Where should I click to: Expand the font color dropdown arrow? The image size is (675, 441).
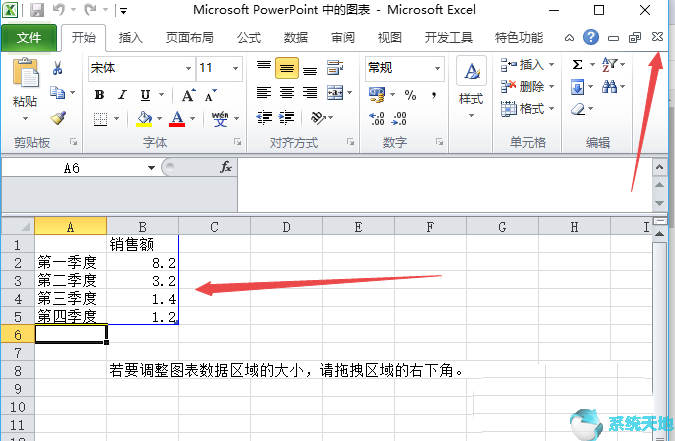(x=192, y=118)
